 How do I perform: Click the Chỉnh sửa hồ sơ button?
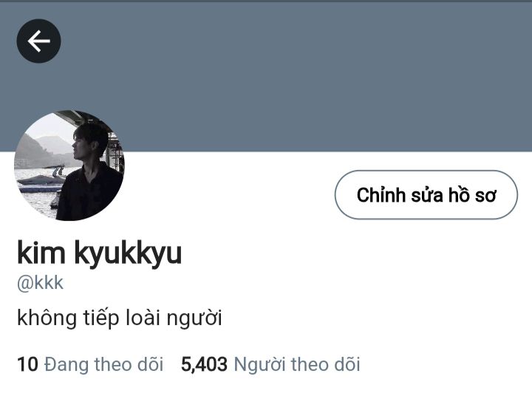click(426, 194)
